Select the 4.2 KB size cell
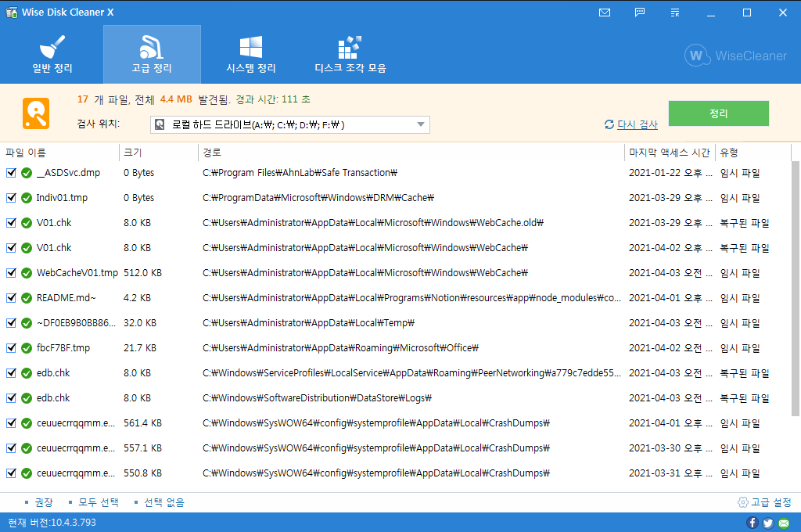 coord(137,298)
